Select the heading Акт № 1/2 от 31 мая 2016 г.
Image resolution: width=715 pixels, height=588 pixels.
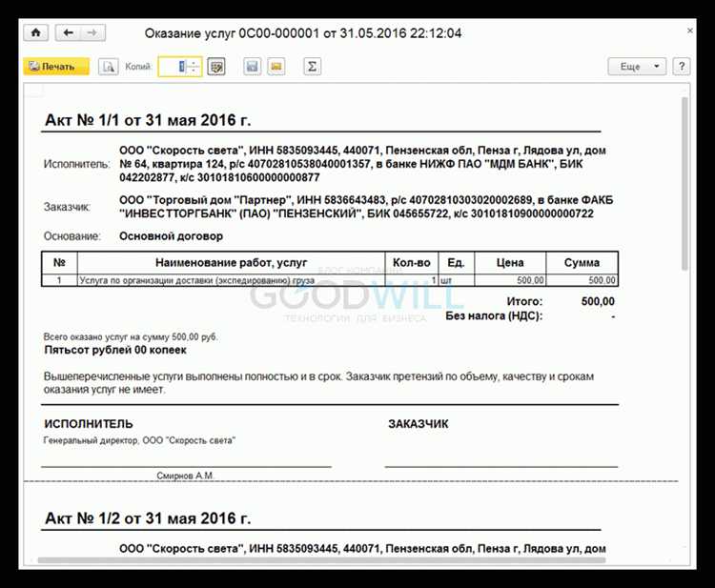tap(148, 518)
